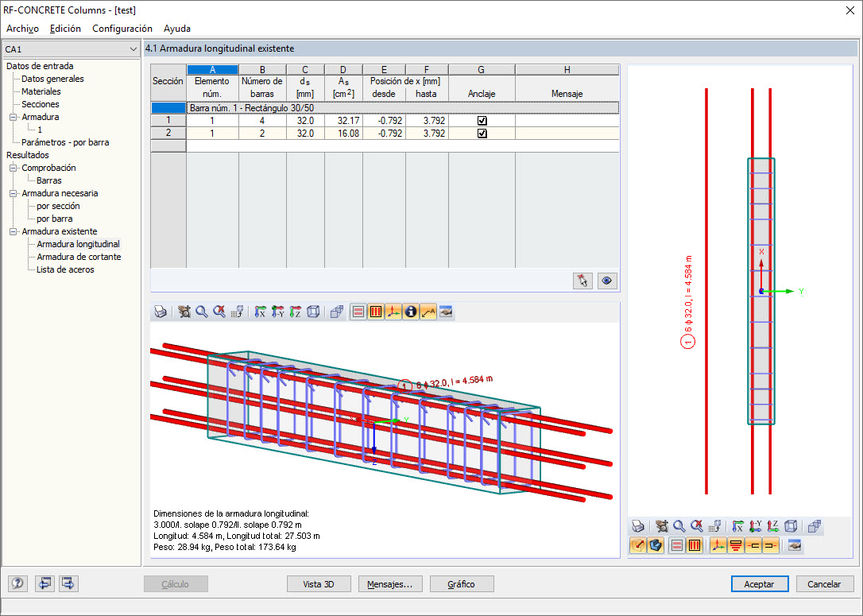This screenshot has width=863, height=616.
Task: Confirm with the Aceptar button
Action: pos(760,584)
